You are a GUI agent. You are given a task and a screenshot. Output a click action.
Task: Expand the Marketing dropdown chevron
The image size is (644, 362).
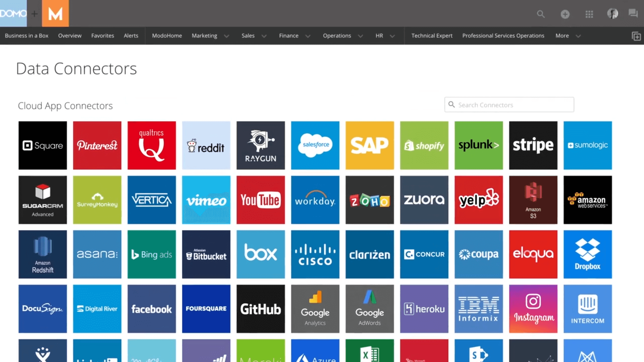[x=226, y=36]
